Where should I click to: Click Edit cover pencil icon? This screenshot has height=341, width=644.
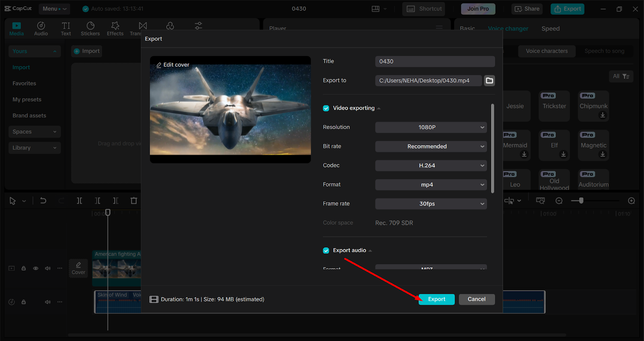pyautogui.click(x=159, y=65)
